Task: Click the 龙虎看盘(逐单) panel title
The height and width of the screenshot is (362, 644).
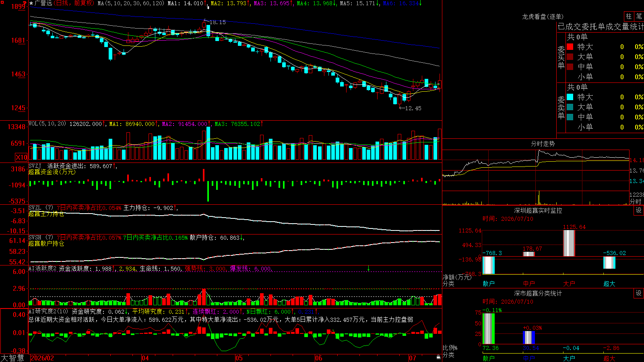Action: [x=543, y=16]
